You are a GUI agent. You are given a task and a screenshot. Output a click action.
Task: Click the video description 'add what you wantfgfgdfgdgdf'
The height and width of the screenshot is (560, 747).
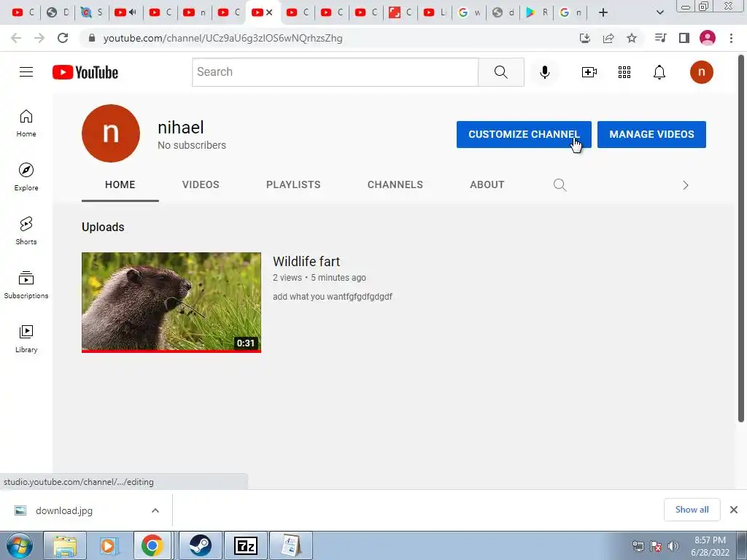click(x=332, y=297)
